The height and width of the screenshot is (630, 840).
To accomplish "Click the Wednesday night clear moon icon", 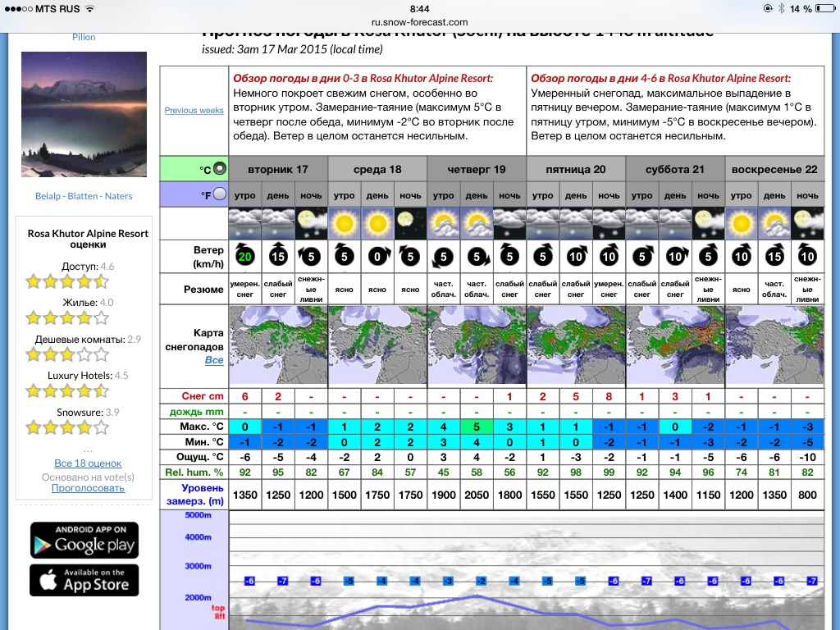I will [410, 223].
